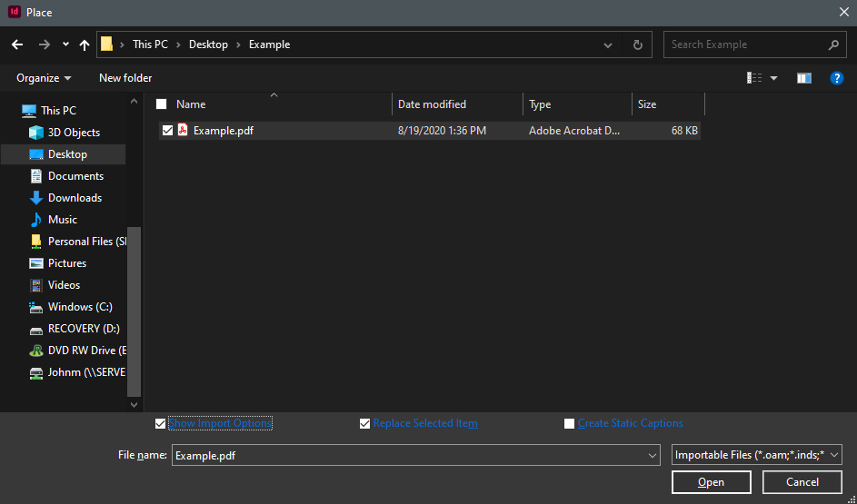Go back using the left arrow

point(17,44)
